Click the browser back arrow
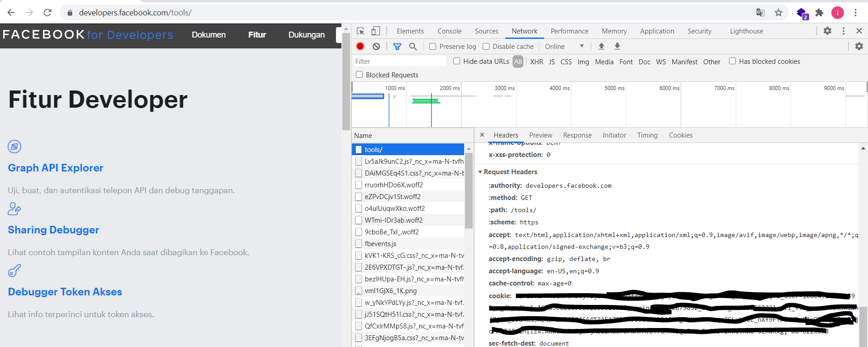Image resolution: width=868 pixels, height=347 pixels. 11,13
